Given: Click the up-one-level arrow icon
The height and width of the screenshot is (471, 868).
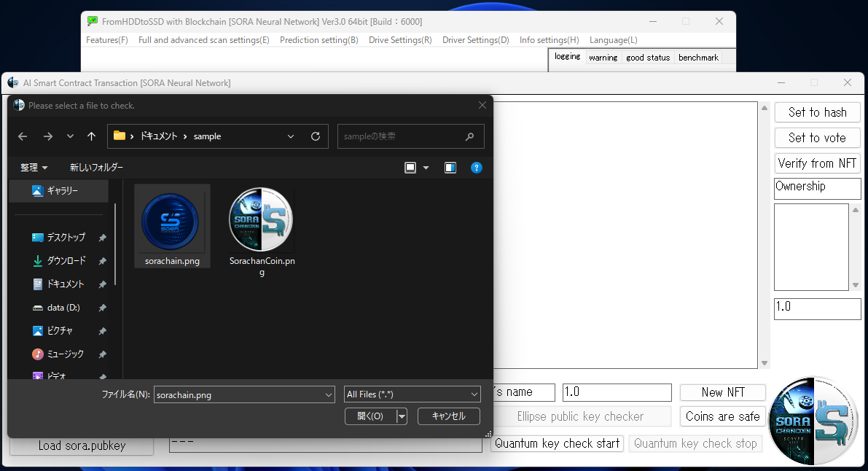Looking at the screenshot, I should click(91, 136).
